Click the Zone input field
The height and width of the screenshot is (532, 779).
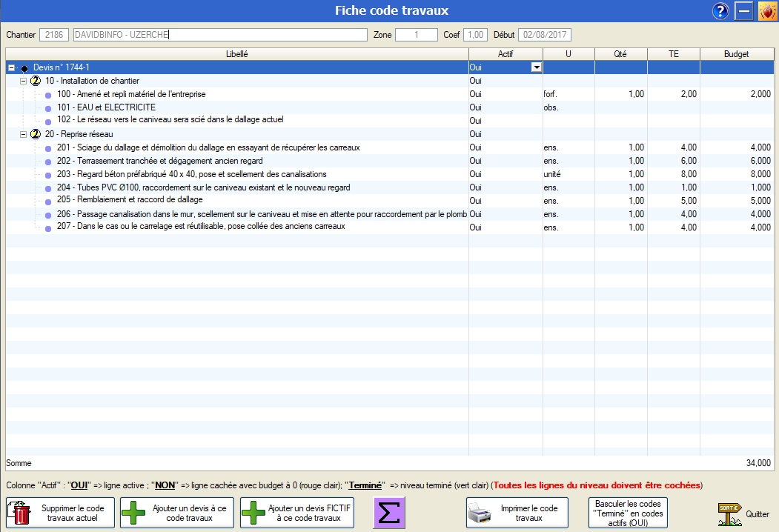(416, 35)
